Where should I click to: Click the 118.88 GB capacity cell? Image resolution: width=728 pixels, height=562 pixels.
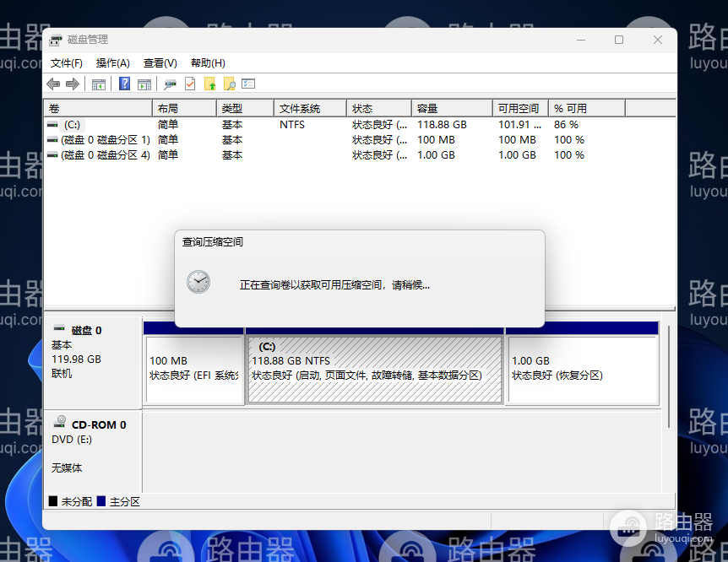point(442,125)
